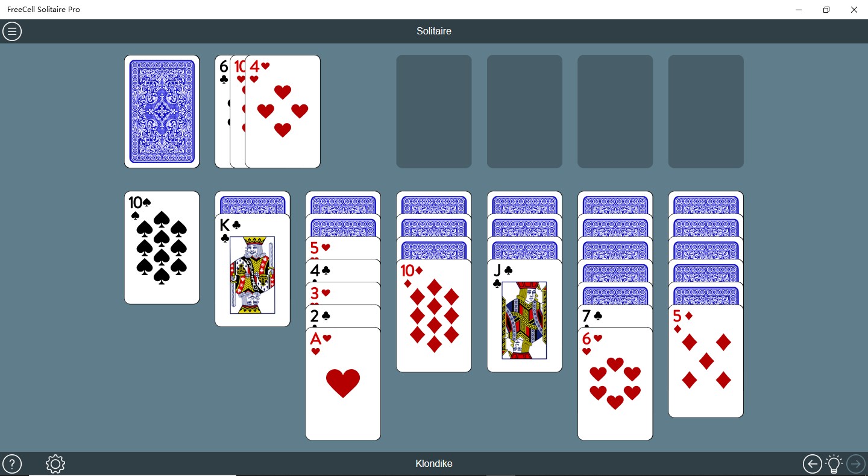Select the 5 of hearts card
This screenshot has width=868, height=476.
[343, 248]
